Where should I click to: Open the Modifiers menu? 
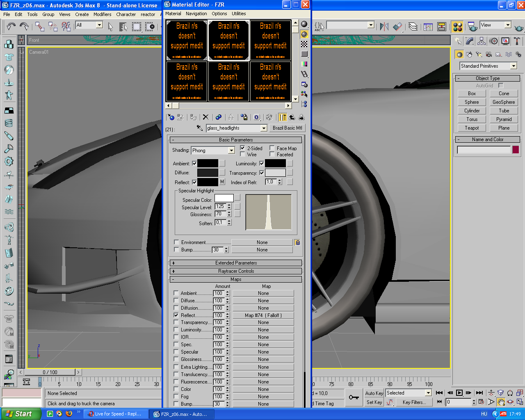(102, 14)
